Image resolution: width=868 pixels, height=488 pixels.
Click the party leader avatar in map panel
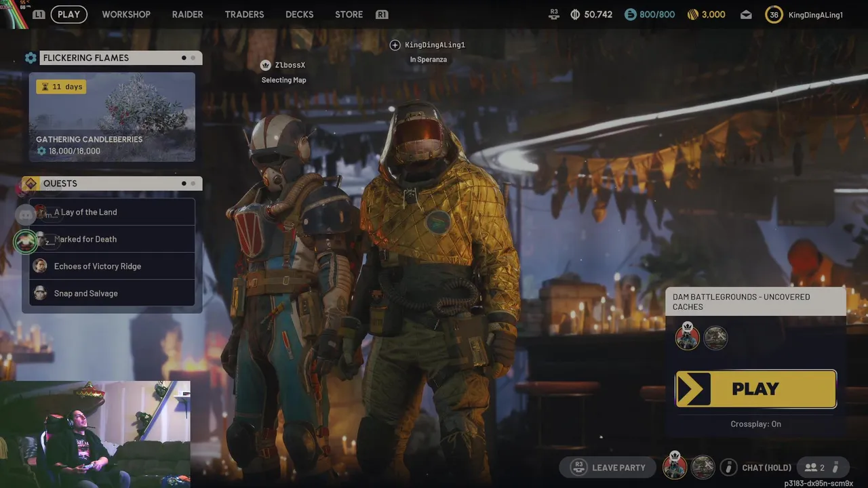[x=687, y=337]
